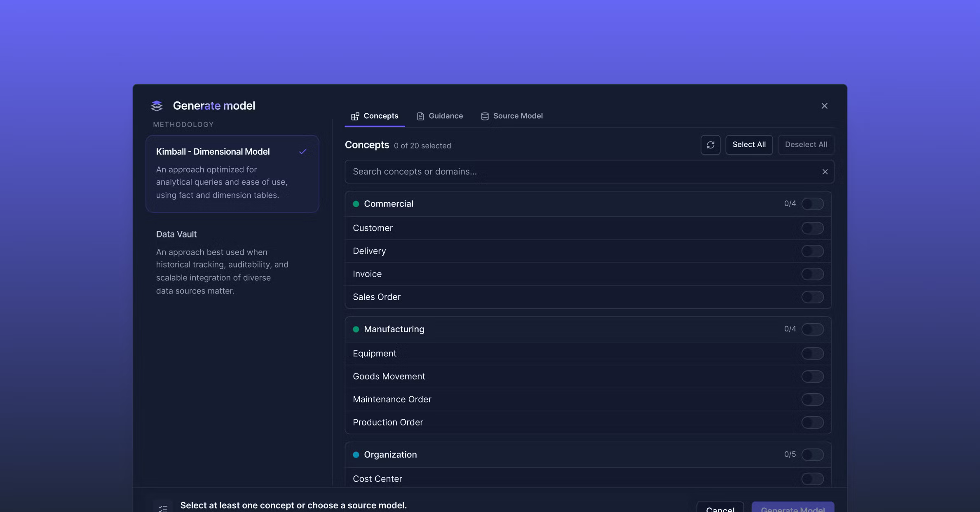Click the green dot beside Commercial
The height and width of the screenshot is (512, 980).
point(356,204)
